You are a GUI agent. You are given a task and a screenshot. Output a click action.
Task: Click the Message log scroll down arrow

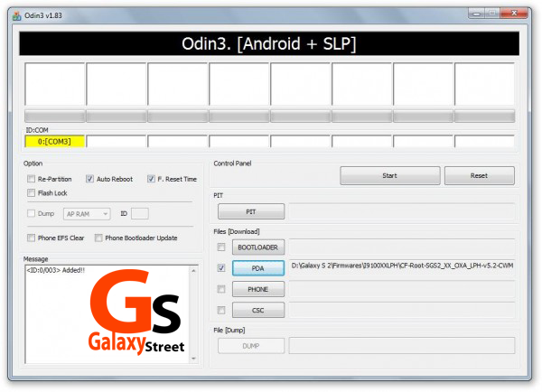tap(193, 358)
